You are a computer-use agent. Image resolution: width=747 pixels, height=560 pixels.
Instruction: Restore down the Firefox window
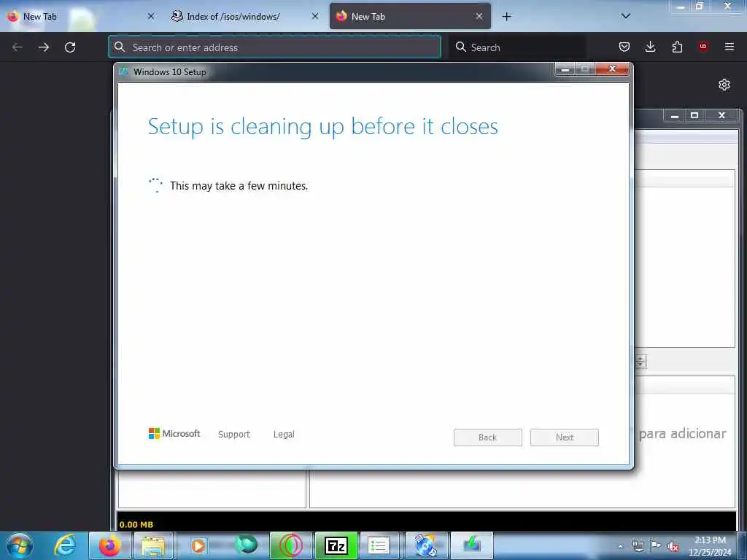click(700, 6)
